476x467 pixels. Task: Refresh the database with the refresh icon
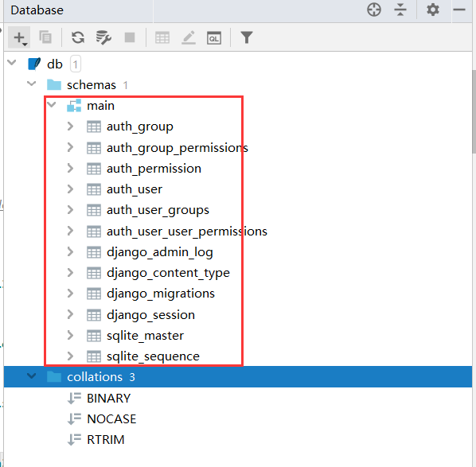(x=78, y=37)
